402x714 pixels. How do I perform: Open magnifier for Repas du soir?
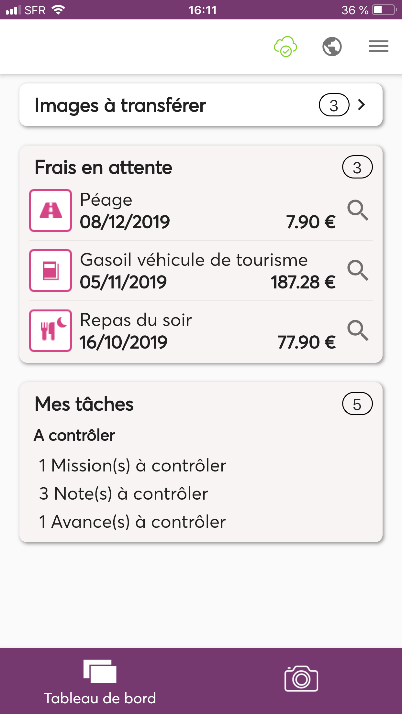point(358,331)
